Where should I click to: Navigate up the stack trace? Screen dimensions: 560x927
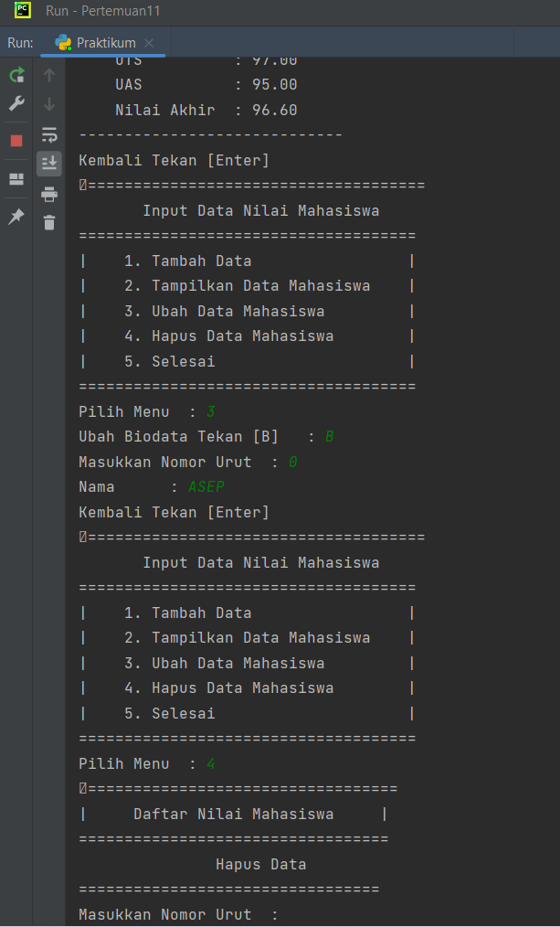tap(48, 75)
